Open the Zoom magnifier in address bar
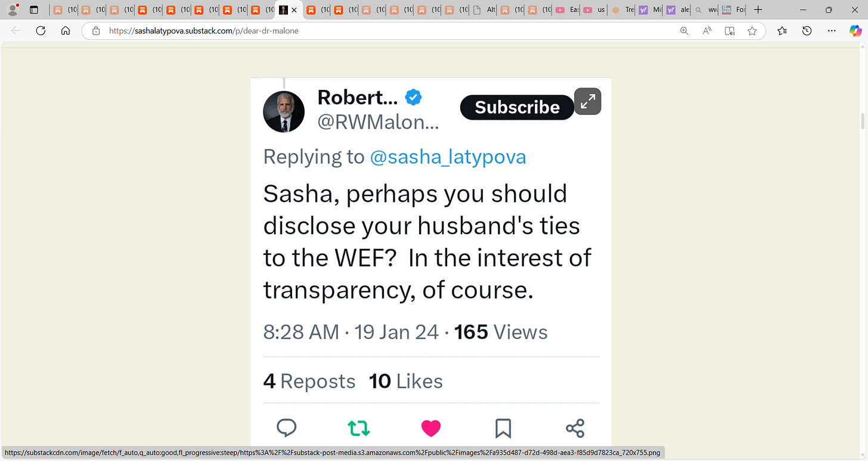Image resolution: width=868 pixels, height=461 pixels. coord(684,31)
